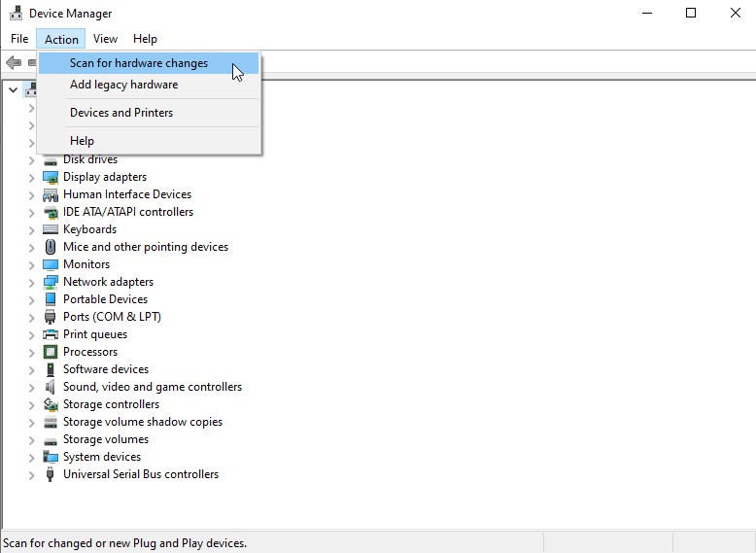Select Help in the Action dropdown

[x=149, y=141]
